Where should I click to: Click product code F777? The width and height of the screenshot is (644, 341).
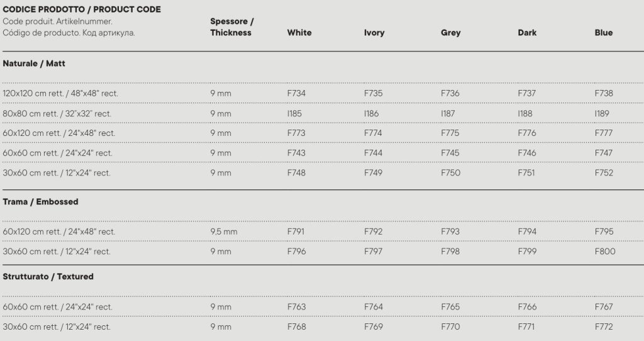604,133
